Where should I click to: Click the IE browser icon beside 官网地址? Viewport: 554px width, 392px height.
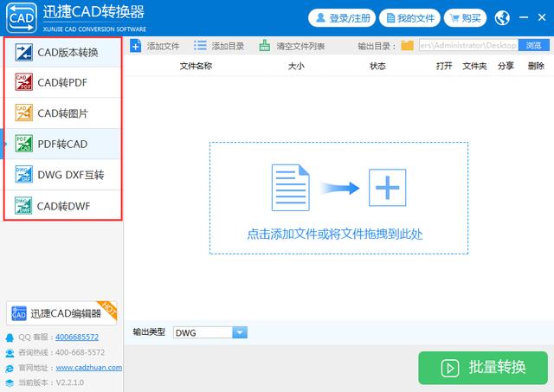10,368
